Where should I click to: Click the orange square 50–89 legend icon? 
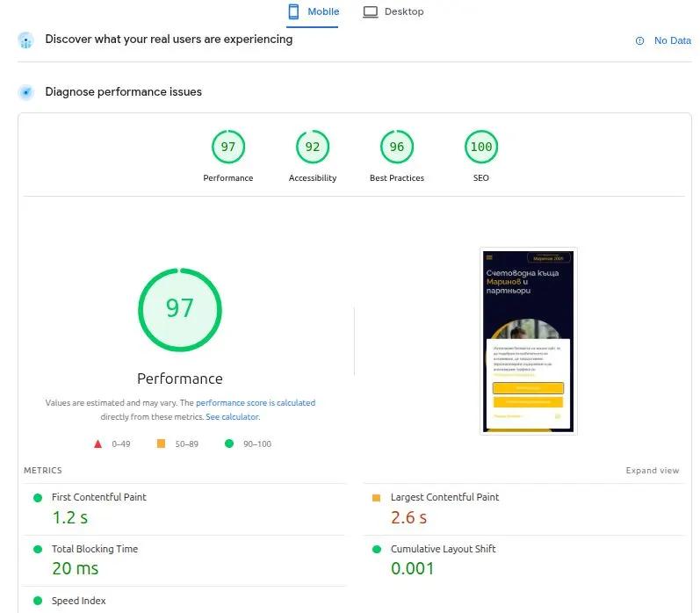point(161,444)
